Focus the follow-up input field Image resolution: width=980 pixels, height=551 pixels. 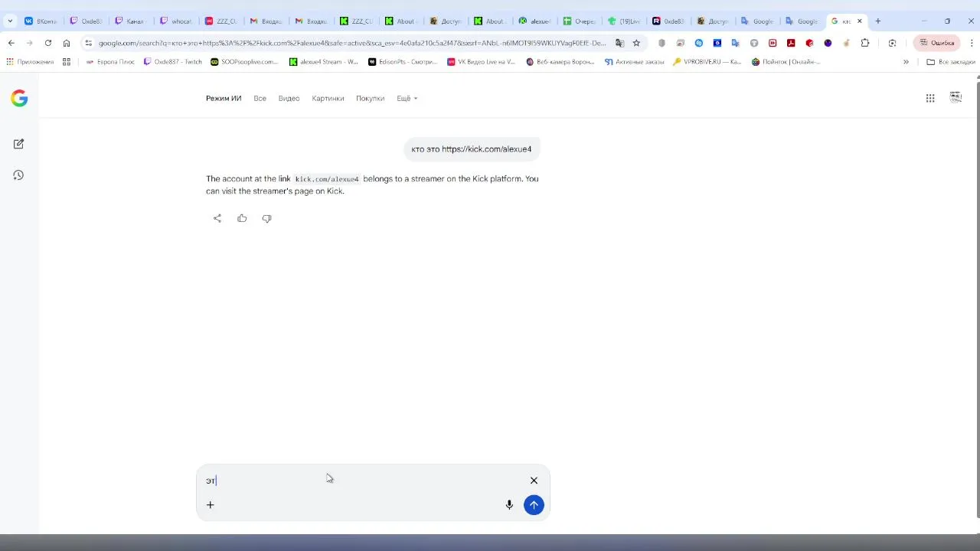364,481
